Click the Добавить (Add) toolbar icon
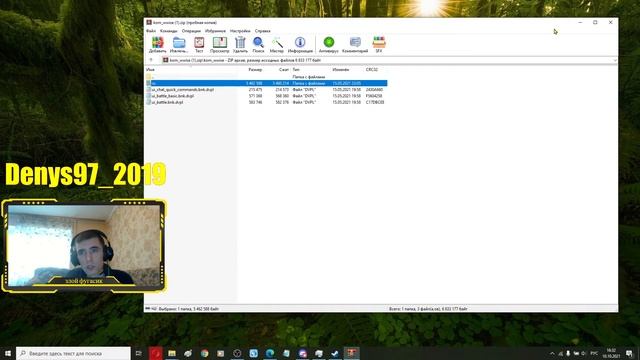The height and width of the screenshot is (360, 640). coord(158,44)
